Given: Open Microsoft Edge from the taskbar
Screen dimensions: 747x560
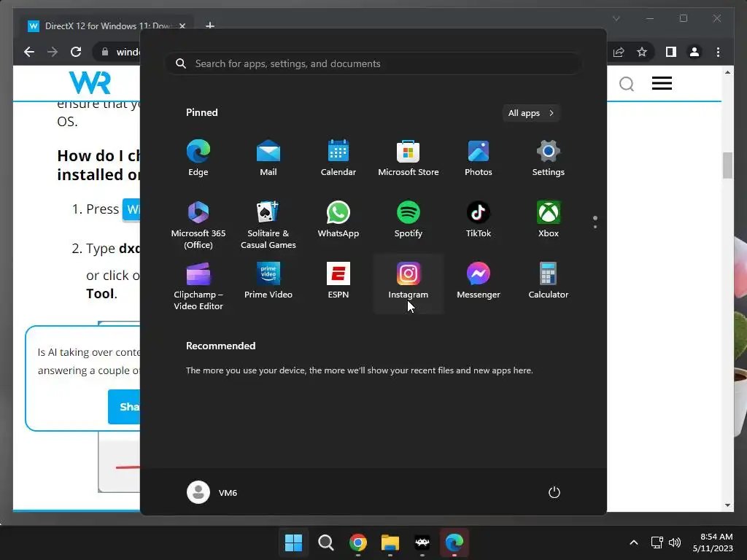Looking at the screenshot, I should (x=454, y=542).
